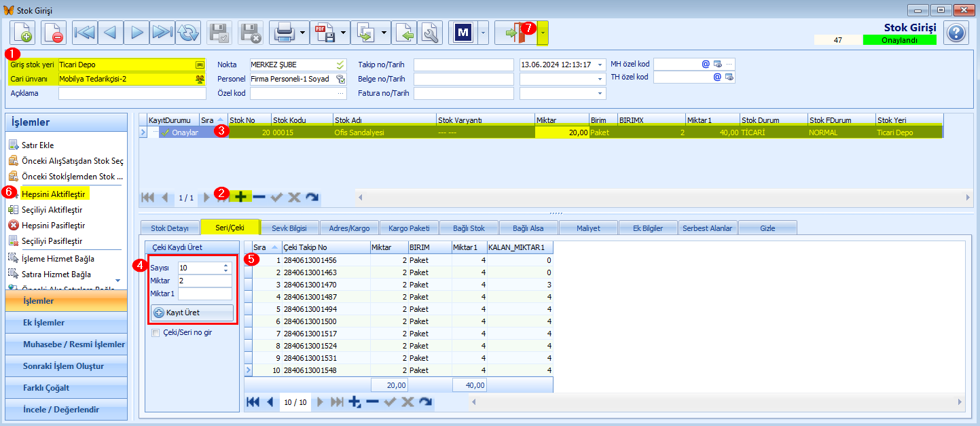Open the wrench settings icon
The image size is (980, 426).
(430, 33)
